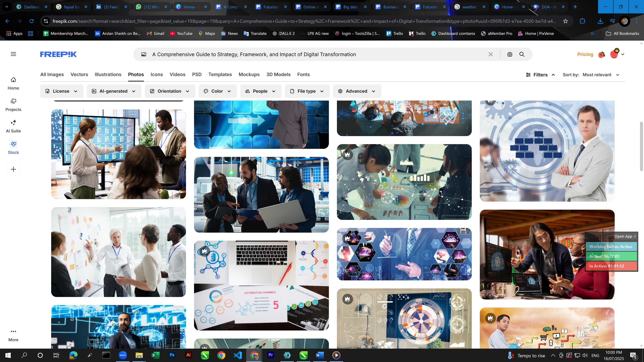Expand the AI-generated filter
Viewport: 644px width, 362px height.
[x=114, y=91]
